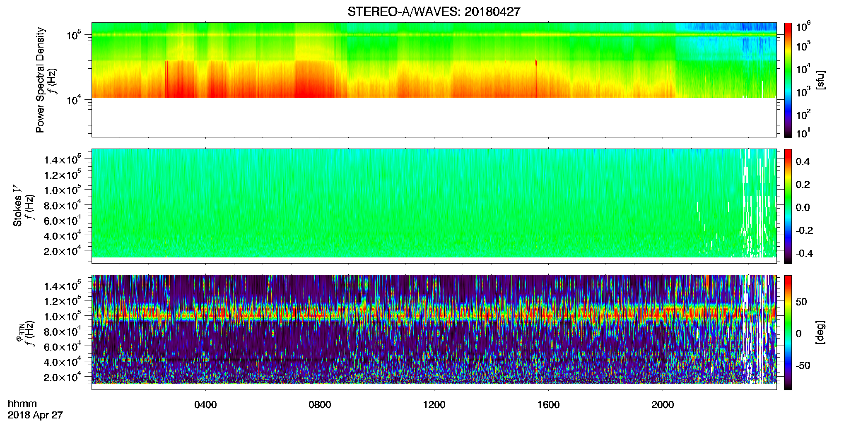
Task: Click the Stokes V colorbar
Action: pyautogui.click(x=788, y=206)
